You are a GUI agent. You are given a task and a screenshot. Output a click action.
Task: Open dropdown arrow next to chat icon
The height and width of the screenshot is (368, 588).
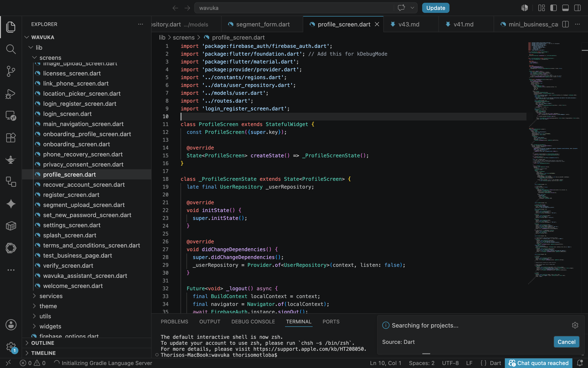(x=412, y=8)
